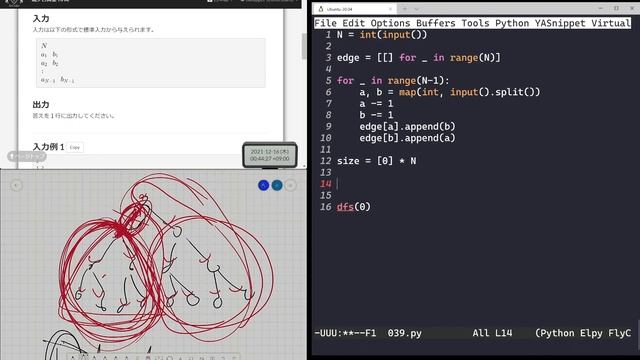Open the Tools menu in Emacs
Image resolution: width=640 pixels, height=360 pixels.
[475, 23]
